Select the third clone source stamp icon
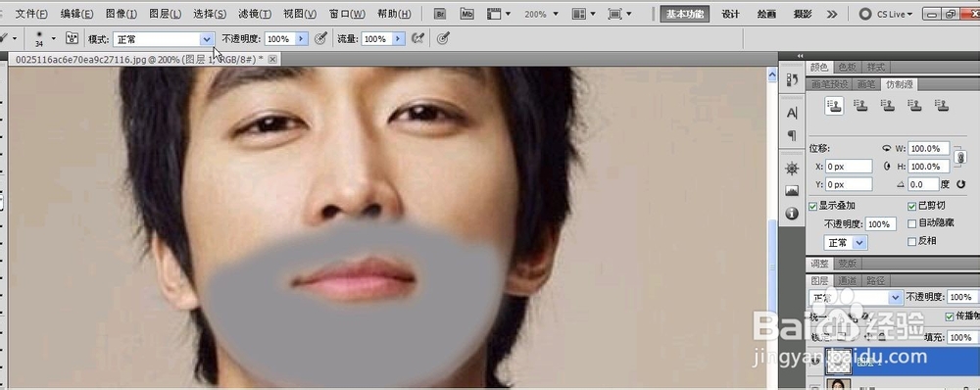This screenshot has height=390, width=980. point(888,105)
